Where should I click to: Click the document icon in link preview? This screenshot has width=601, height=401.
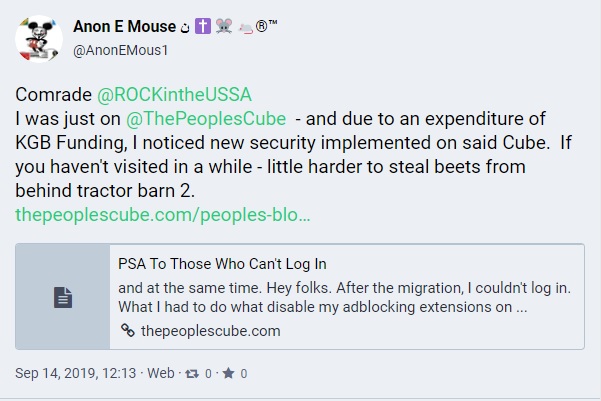coord(62,297)
